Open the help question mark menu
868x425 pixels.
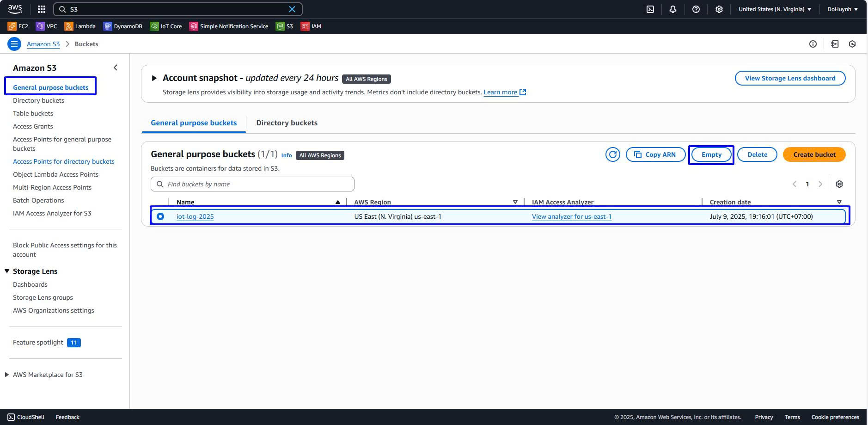pyautogui.click(x=696, y=9)
